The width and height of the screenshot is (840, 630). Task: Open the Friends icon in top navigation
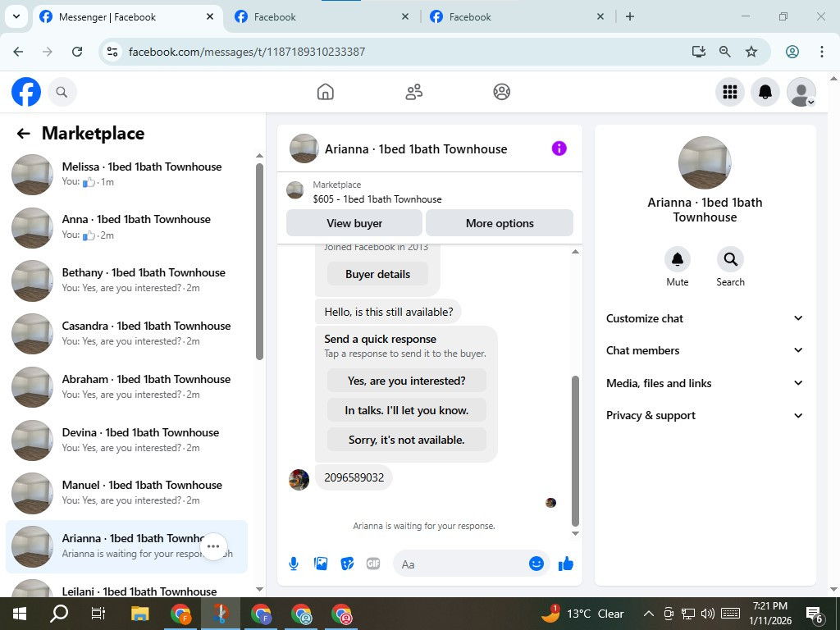click(x=413, y=92)
